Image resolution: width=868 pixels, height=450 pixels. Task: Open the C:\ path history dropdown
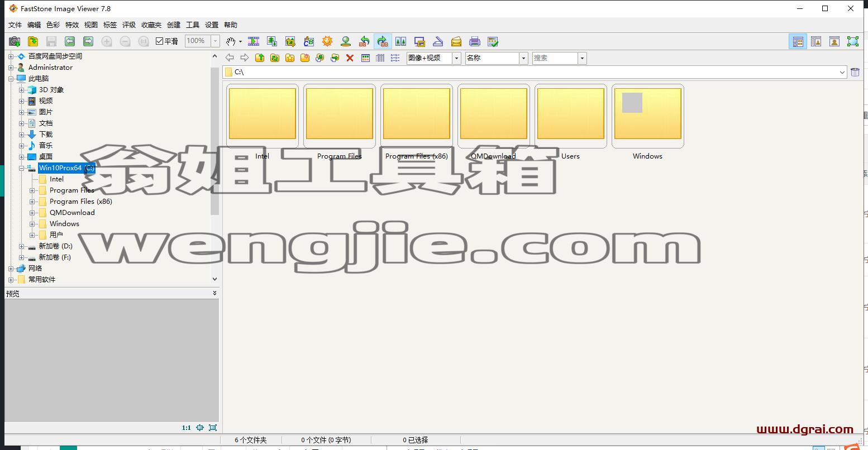click(842, 72)
